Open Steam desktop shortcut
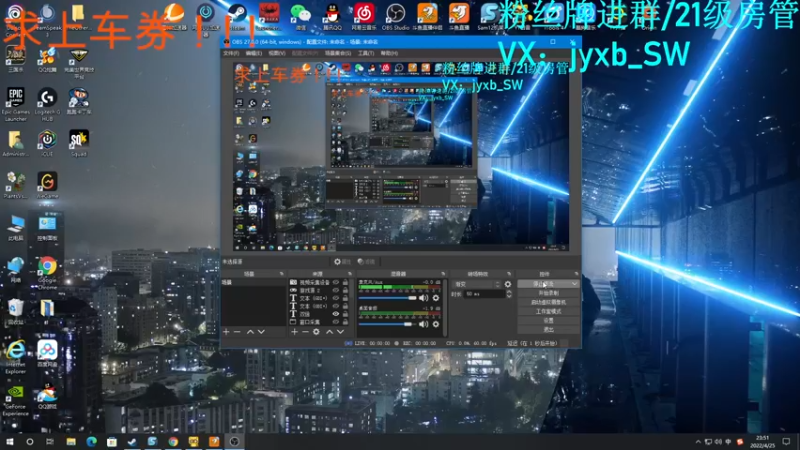This screenshot has width=800, height=450. pyautogui.click(x=237, y=17)
